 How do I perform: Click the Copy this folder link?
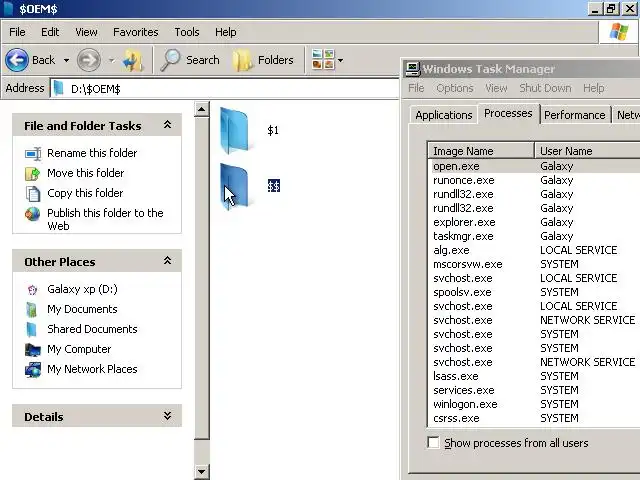coord(85,193)
